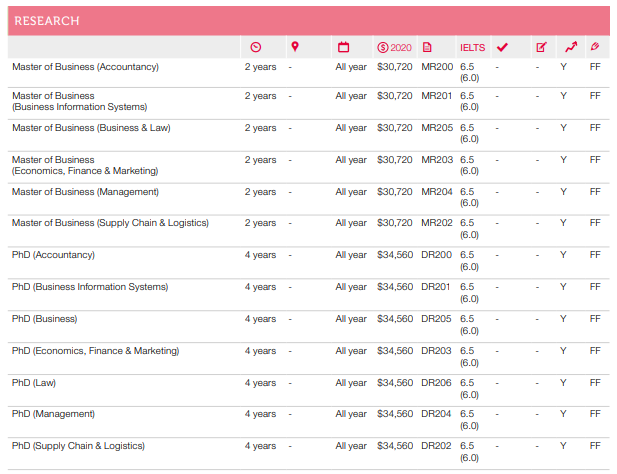Image resolution: width=617 pixels, height=474 pixels.
Task: Click the RESEARCH section heading
Action: coord(47,21)
